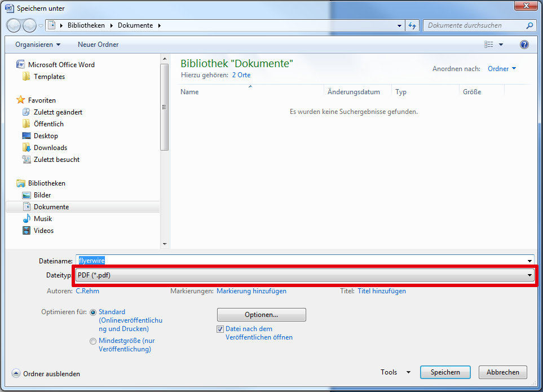Image resolution: width=543 pixels, height=392 pixels.
Task: Sort by the Größe column header
Action: 472,92
